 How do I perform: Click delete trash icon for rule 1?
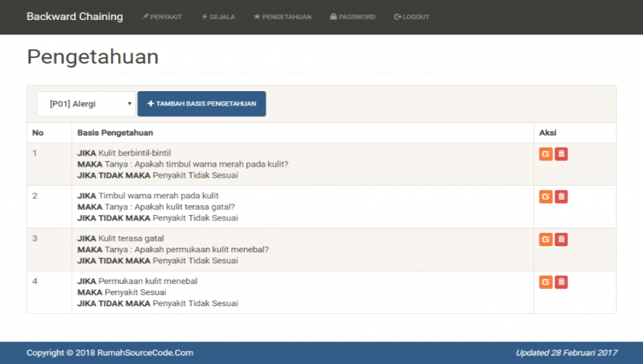pyautogui.click(x=561, y=154)
